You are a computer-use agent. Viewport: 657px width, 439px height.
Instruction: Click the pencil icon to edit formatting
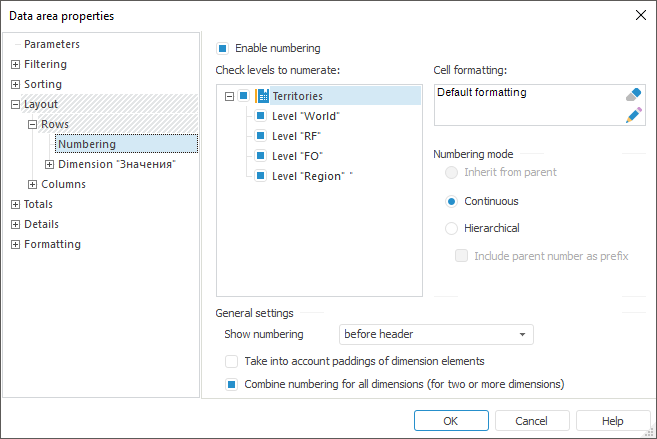pos(633,115)
